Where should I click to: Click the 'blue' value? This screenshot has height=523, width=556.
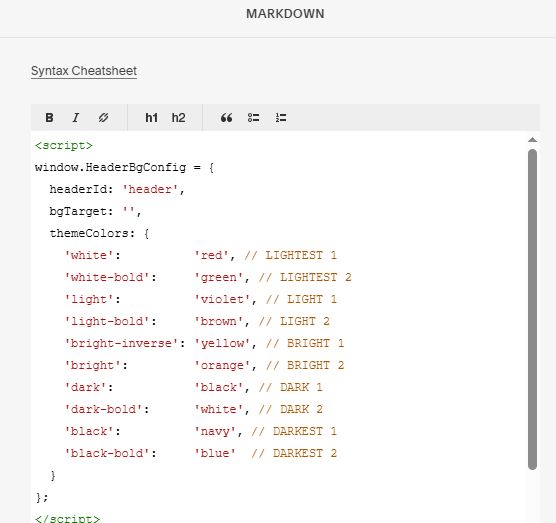pyautogui.click(x=215, y=453)
